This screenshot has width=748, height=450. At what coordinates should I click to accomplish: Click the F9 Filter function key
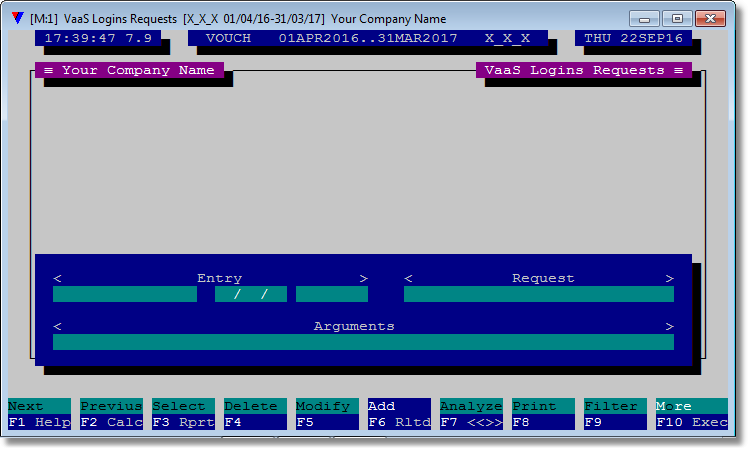pyautogui.click(x=615, y=414)
